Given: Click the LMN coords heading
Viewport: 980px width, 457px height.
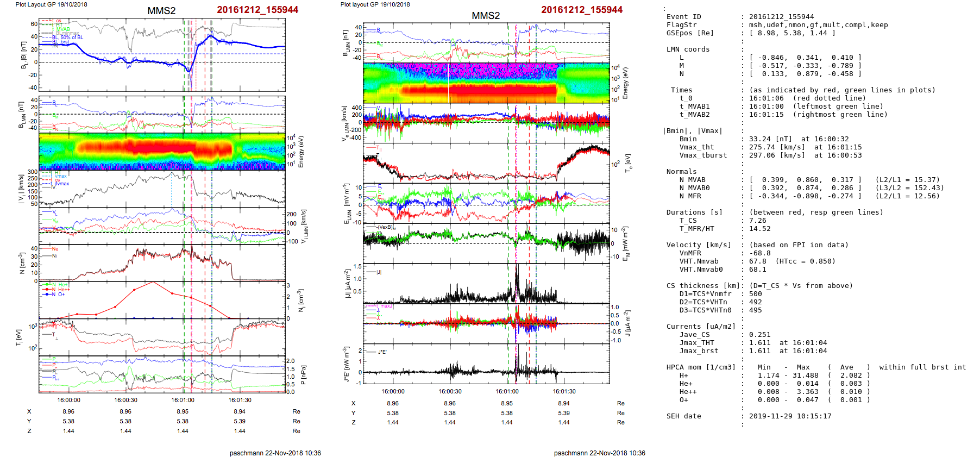Looking at the screenshot, I should pos(688,49).
